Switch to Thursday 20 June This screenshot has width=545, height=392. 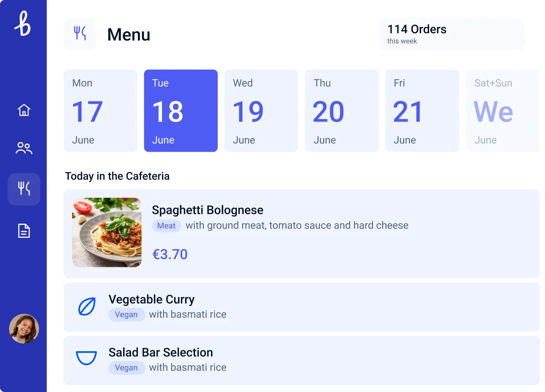342,111
